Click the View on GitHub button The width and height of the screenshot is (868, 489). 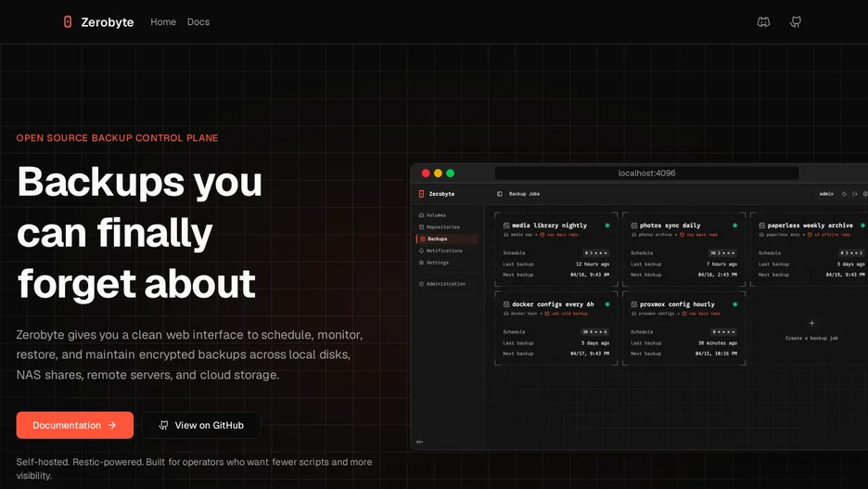(x=201, y=425)
